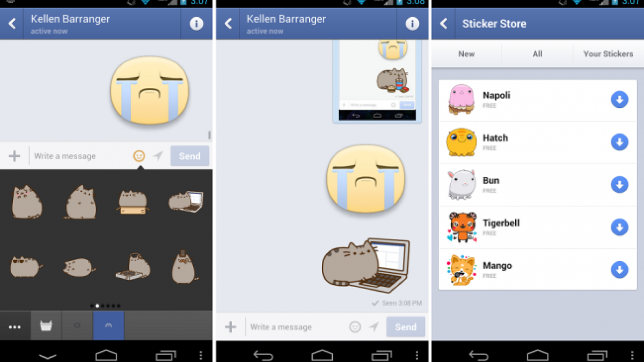The height and width of the screenshot is (362, 644).
Task: Tap the Send button in the middle chat
Action: click(406, 327)
